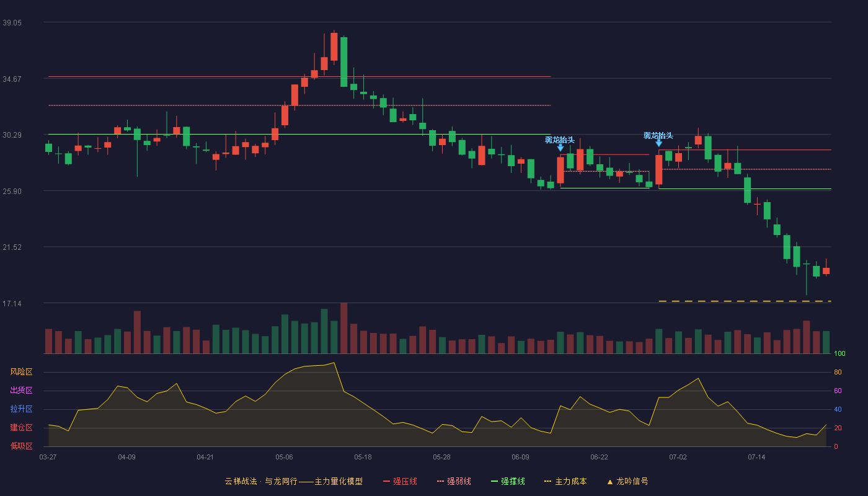Click the indicator scale value 100
This screenshot has height=496, width=868.
coord(839,354)
